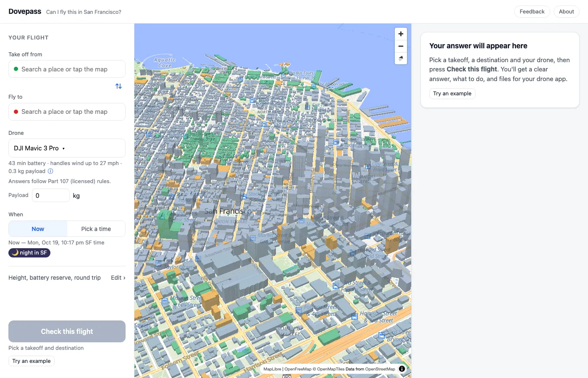Reset map bearing with compass button
Viewport: 588px width, 378px height.
point(401,58)
